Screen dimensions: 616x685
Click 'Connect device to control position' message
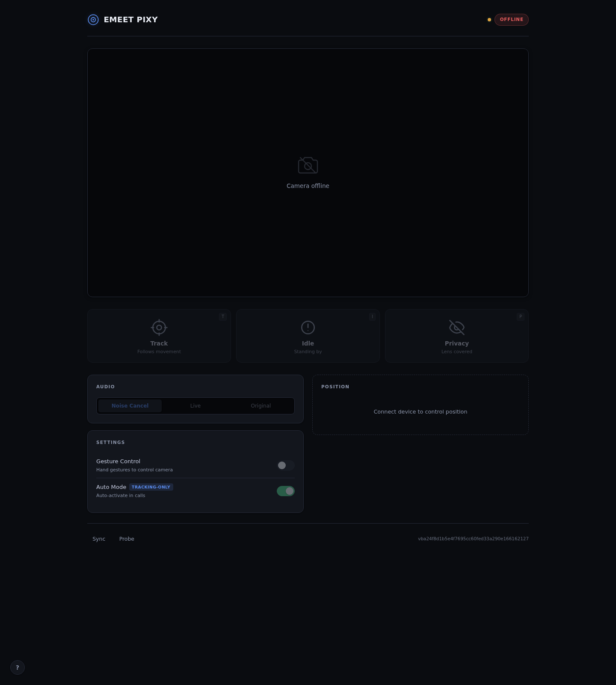(421, 412)
